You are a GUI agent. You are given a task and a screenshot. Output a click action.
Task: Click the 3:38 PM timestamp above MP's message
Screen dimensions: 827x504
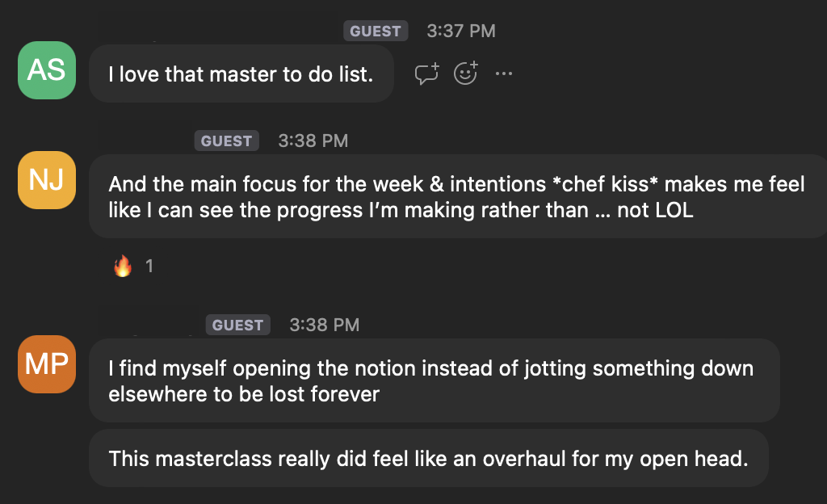[325, 325]
